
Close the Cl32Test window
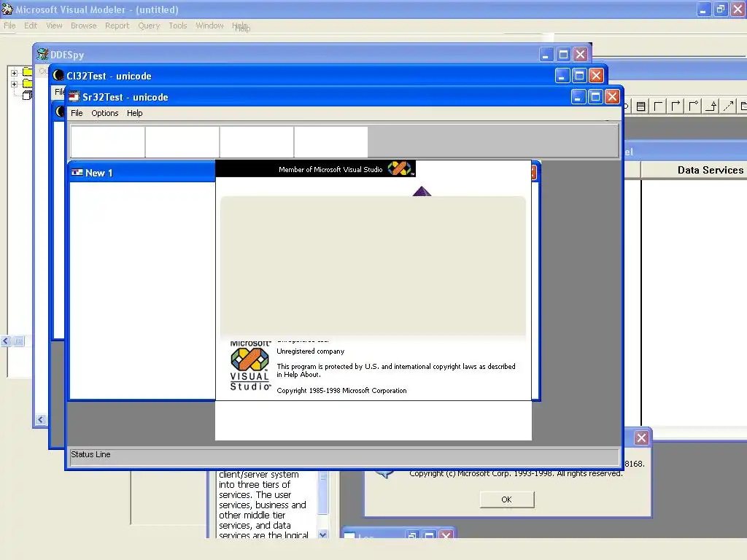[x=597, y=76]
